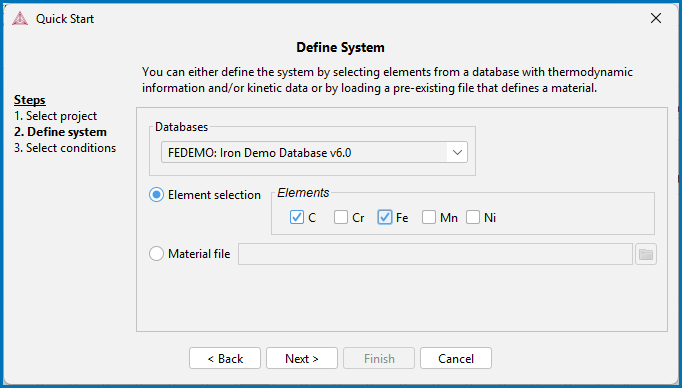Click the 'Define System' title
This screenshot has width=682, height=388.
(341, 47)
